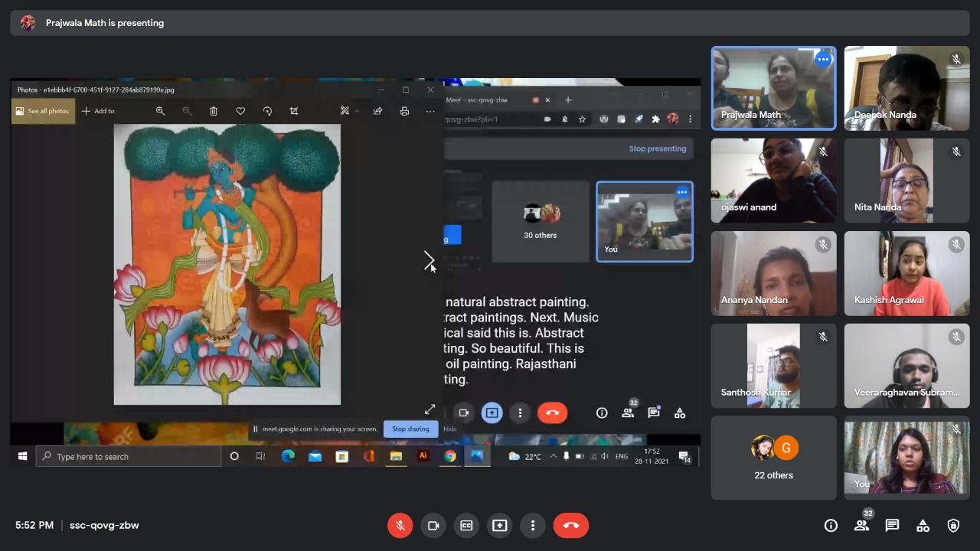
Task: Unmute the microphone in the Meet bar
Action: [x=400, y=526]
